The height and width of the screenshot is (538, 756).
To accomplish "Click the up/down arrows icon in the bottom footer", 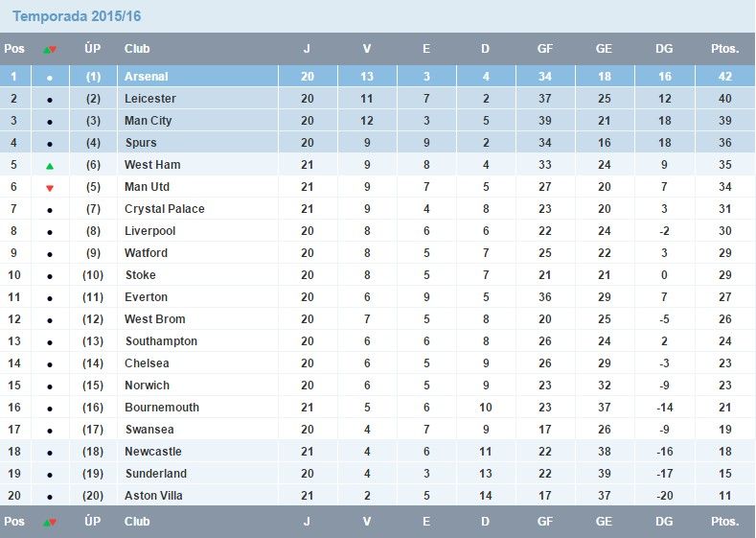I will click(x=50, y=523).
